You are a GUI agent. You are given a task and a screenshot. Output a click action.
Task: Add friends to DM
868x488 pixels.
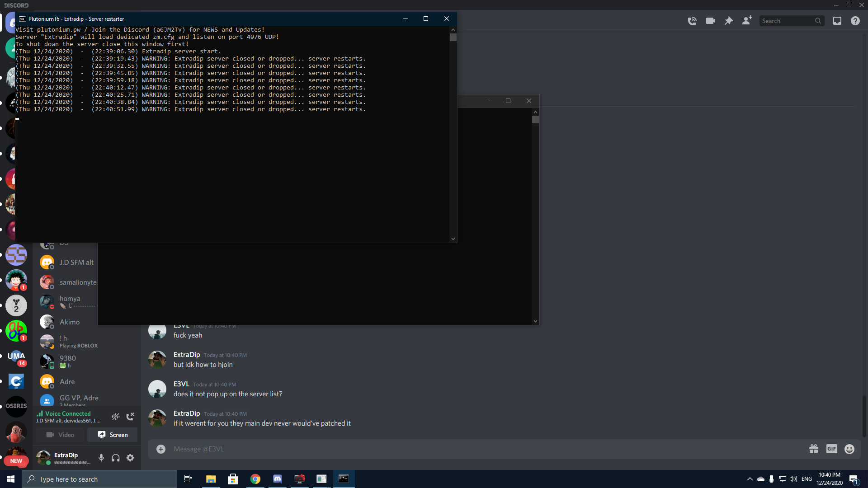tap(747, 21)
